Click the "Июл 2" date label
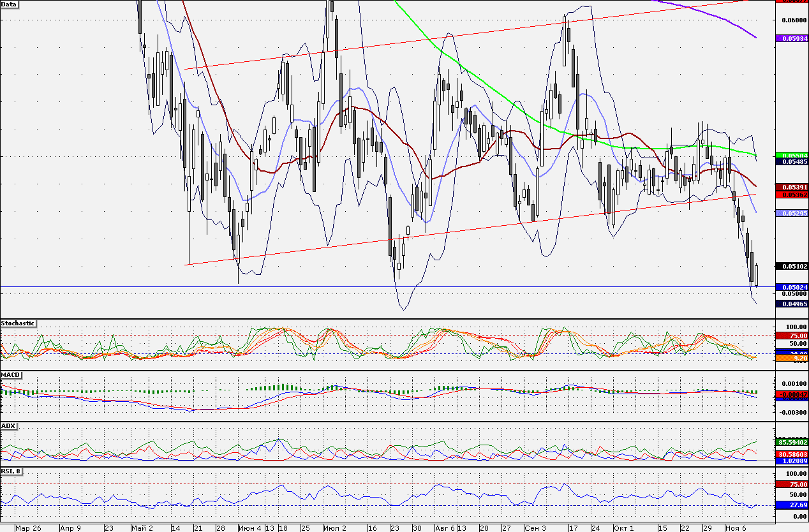This screenshot has height=532, width=809. pos(334,528)
